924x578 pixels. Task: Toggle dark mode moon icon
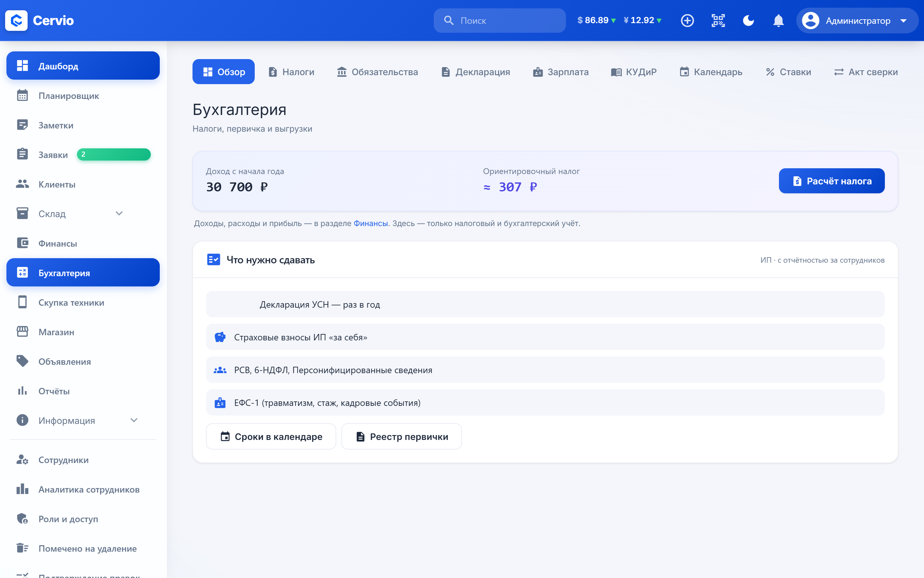[x=749, y=21]
